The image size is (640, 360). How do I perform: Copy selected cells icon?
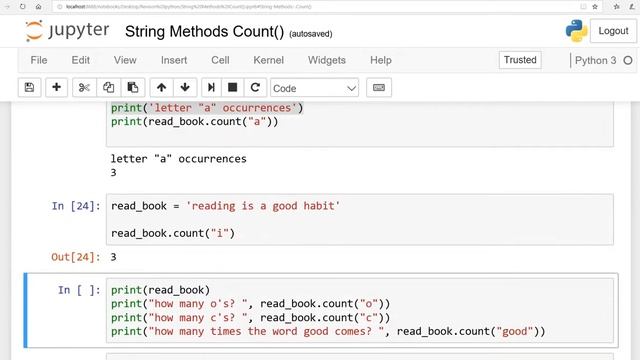pyautogui.click(x=108, y=87)
